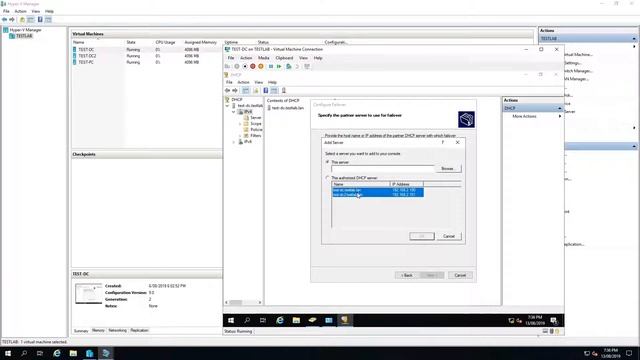Screen dimensions: 640x360
Task: Click the host taskbar clock
Action: coord(611,353)
